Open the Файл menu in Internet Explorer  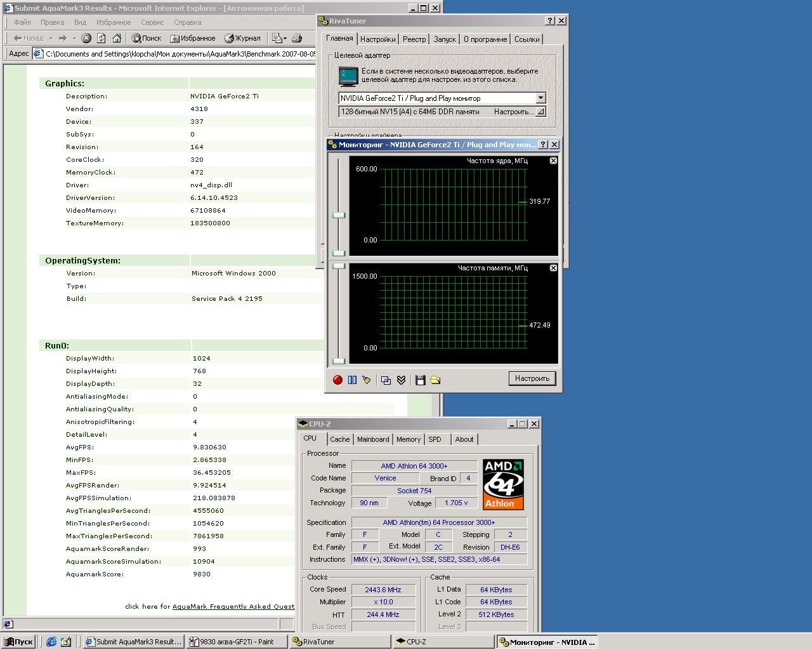pyautogui.click(x=22, y=22)
